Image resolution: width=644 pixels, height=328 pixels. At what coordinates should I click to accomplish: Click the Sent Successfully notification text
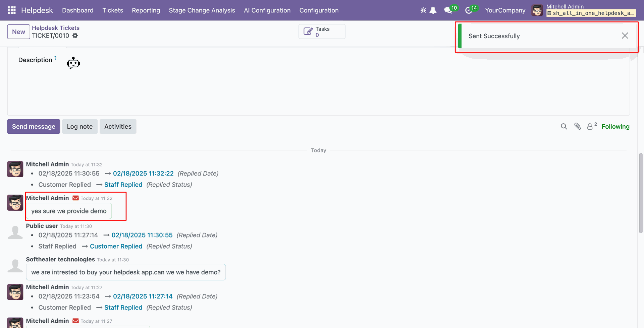pos(494,36)
